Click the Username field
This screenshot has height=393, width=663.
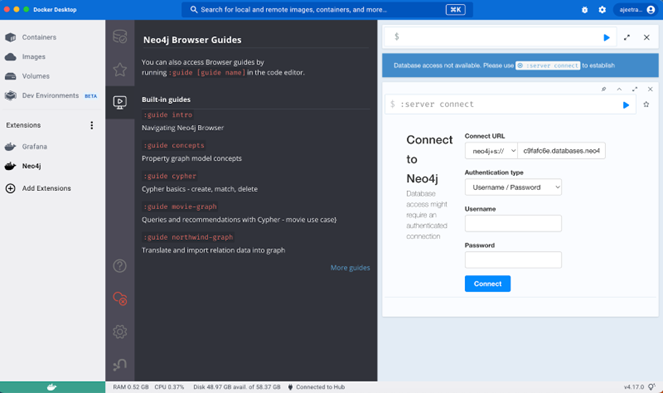click(513, 224)
